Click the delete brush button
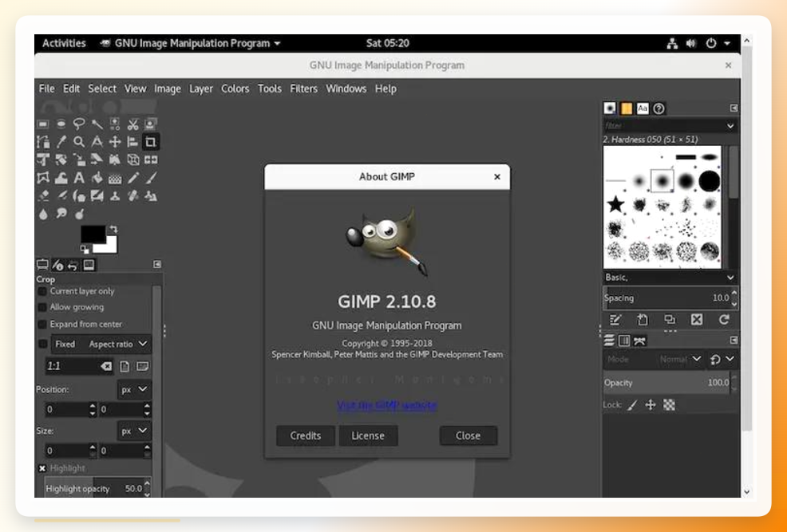Screen dimensions: 787x532 click(697, 319)
